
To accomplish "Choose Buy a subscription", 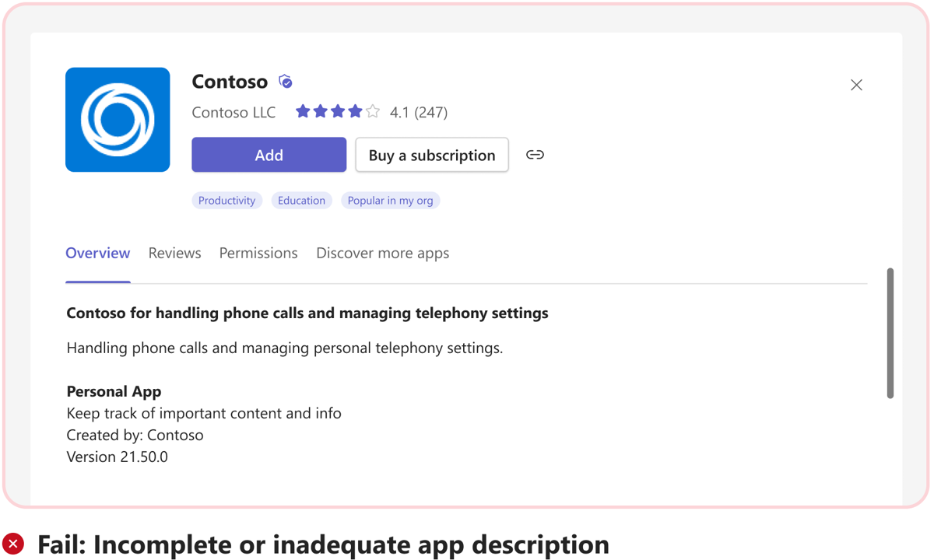I will click(x=432, y=155).
